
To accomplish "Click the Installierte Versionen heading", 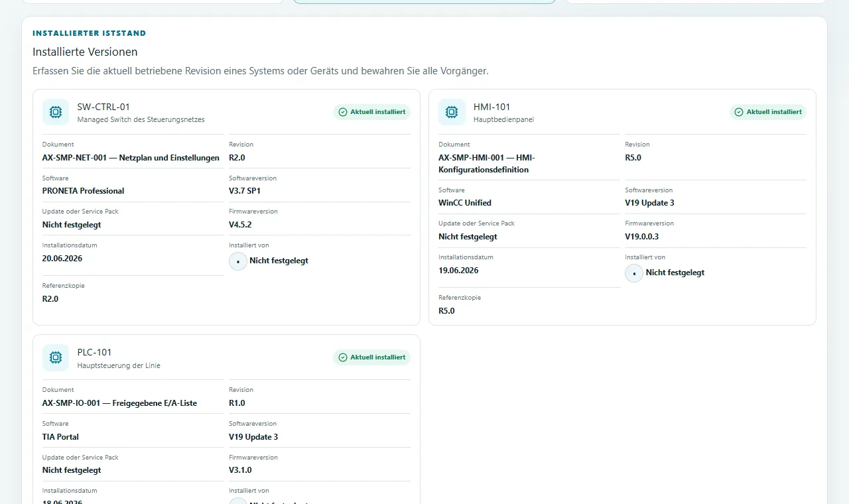I will 85,52.
